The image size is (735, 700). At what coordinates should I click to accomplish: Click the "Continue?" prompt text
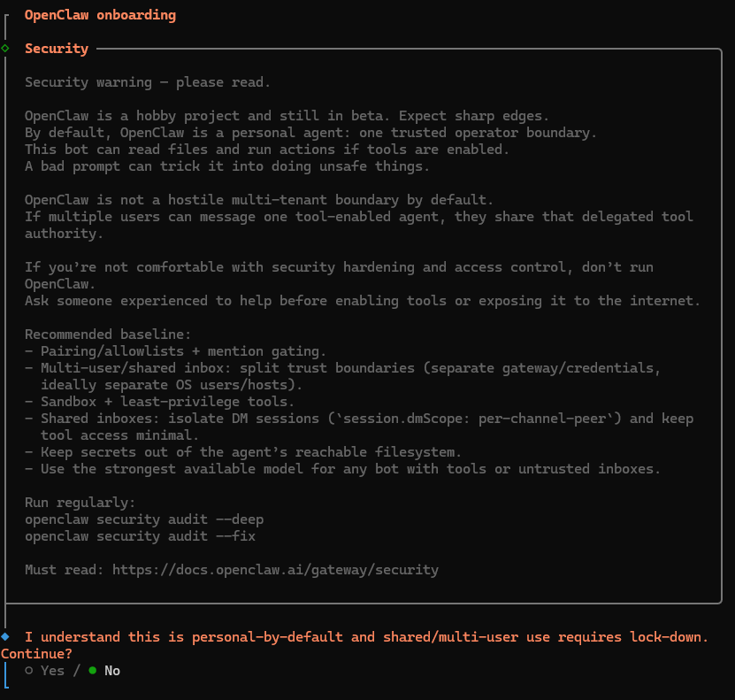[36, 654]
